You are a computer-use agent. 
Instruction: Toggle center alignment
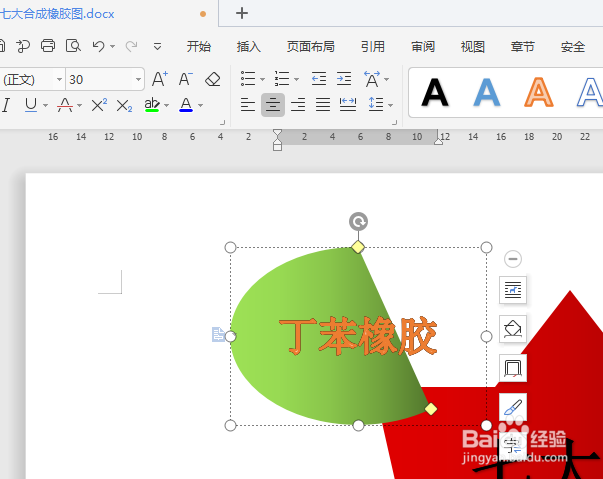[x=273, y=104]
